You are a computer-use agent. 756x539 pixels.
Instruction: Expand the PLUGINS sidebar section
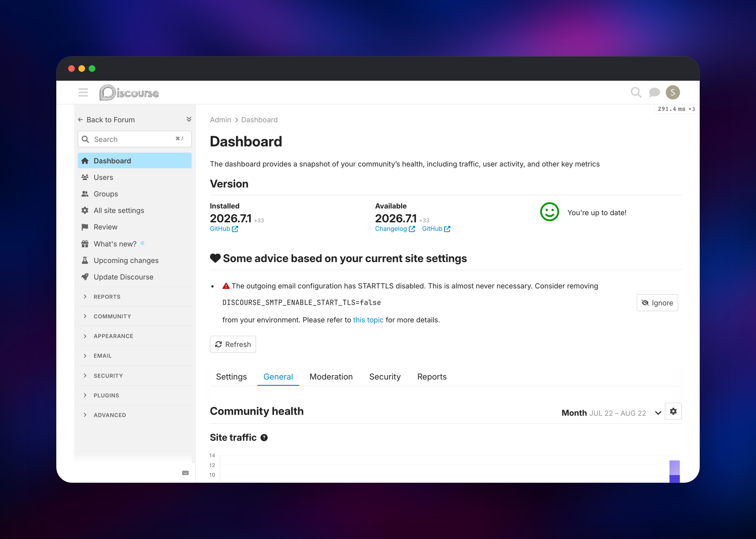tap(134, 395)
